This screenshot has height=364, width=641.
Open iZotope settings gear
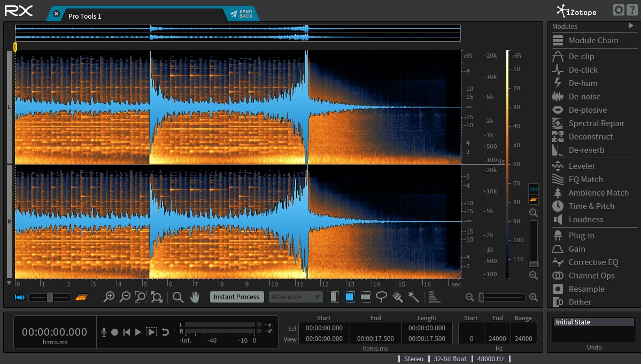point(619,10)
